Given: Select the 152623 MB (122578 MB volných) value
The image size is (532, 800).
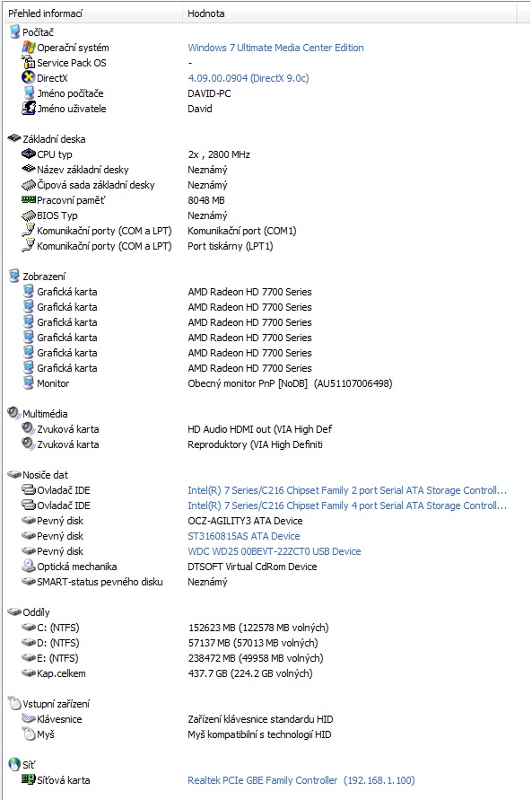Looking at the screenshot, I should point(258,628).
